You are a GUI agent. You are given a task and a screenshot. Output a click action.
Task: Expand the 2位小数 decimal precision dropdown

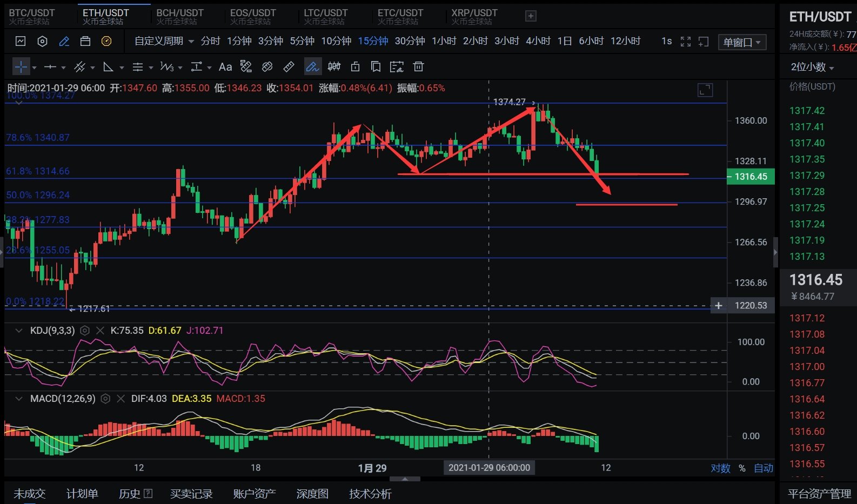(x=812, y=67)
